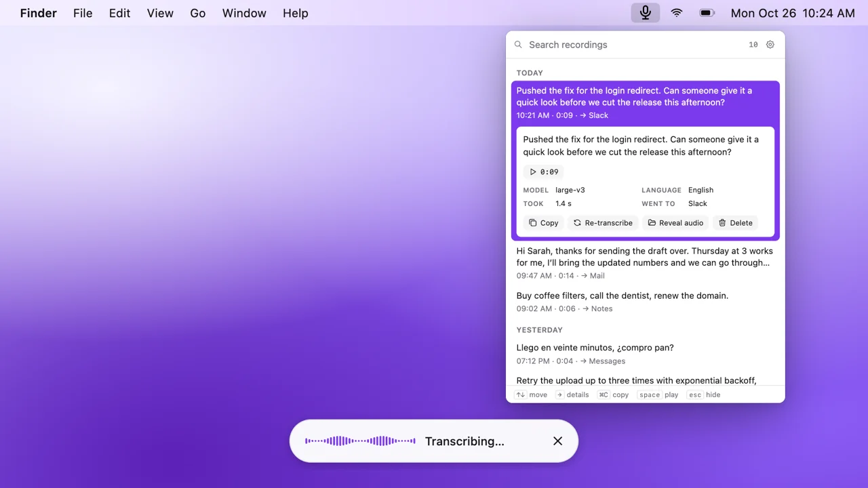Click the '⌘C copy' shortcut hint

[x=613, y=395]
